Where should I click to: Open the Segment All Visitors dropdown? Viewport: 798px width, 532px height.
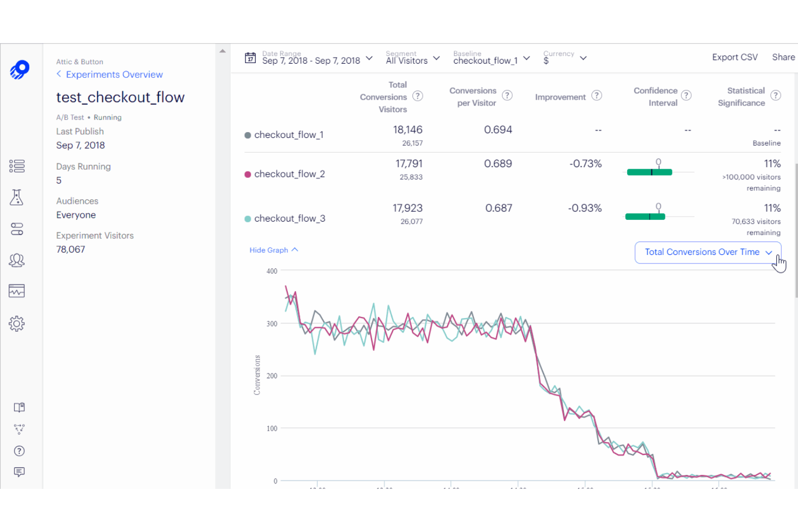pos(436,58)
